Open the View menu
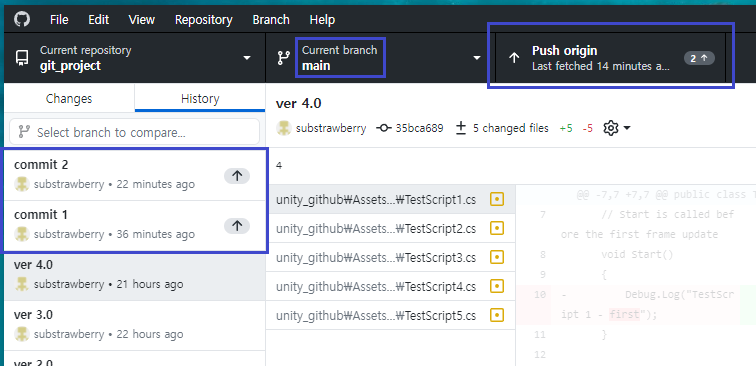Screen dimensions: 756x366 (x=141, y=20)
